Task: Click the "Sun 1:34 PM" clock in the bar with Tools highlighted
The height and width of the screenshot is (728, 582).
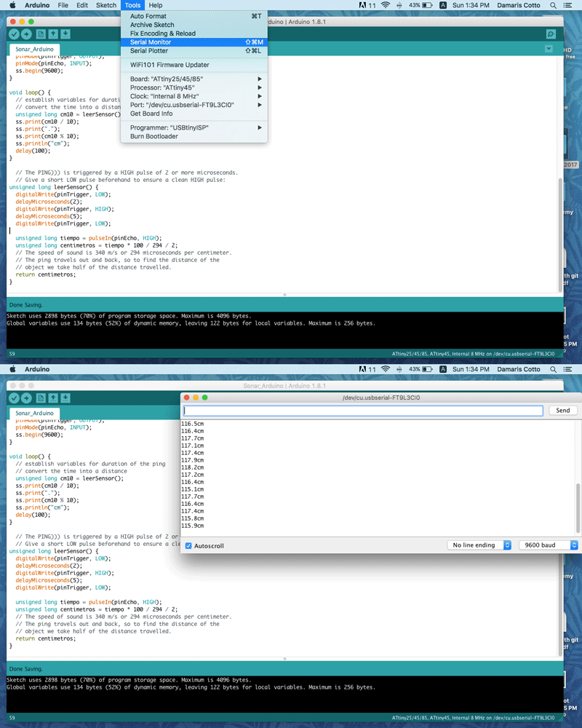Action: [x=471, y=5]
